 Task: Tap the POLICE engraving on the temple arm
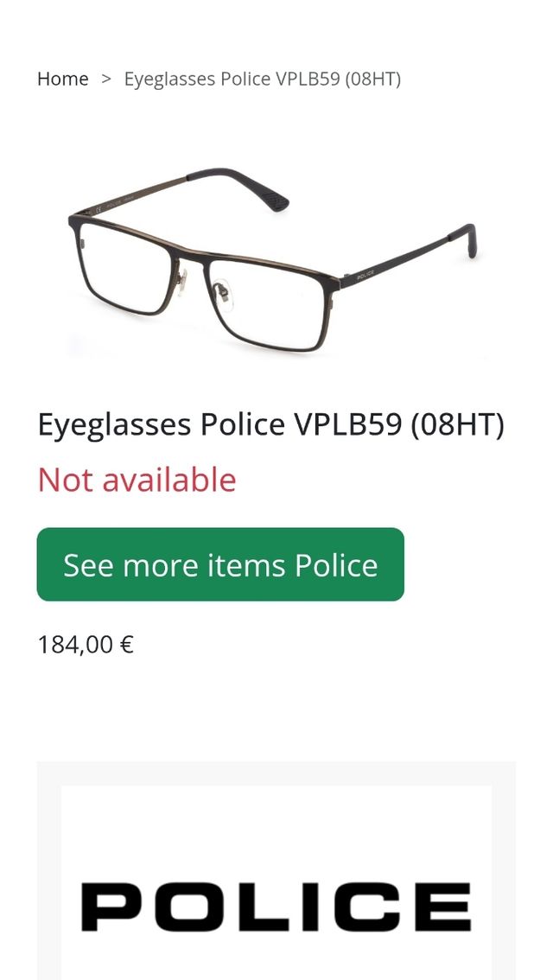[365, 274]
